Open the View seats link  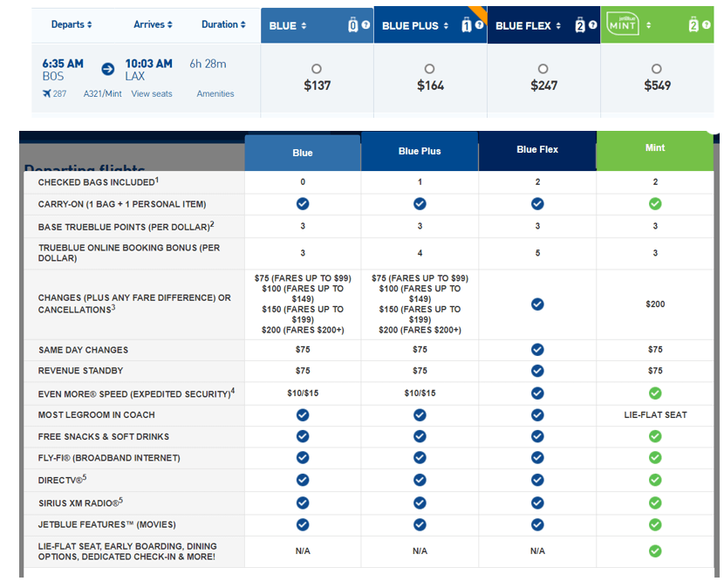[152, 93]
